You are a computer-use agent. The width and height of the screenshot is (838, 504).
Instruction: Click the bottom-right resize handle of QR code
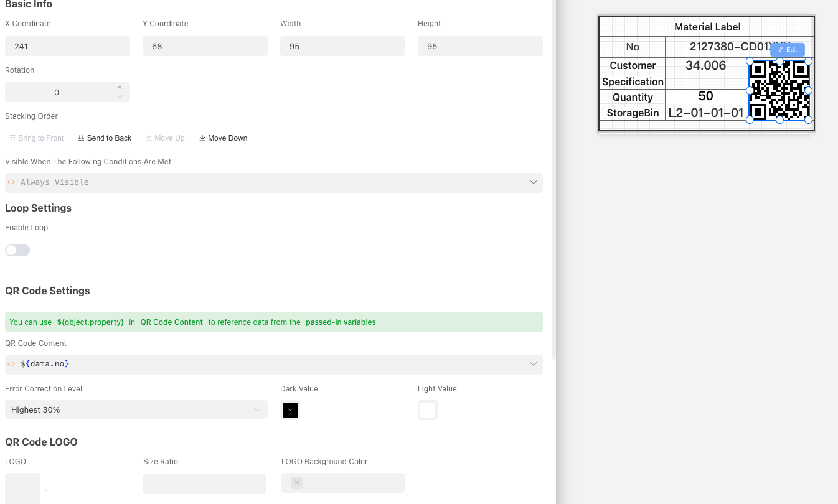click(x=809, y=120)
